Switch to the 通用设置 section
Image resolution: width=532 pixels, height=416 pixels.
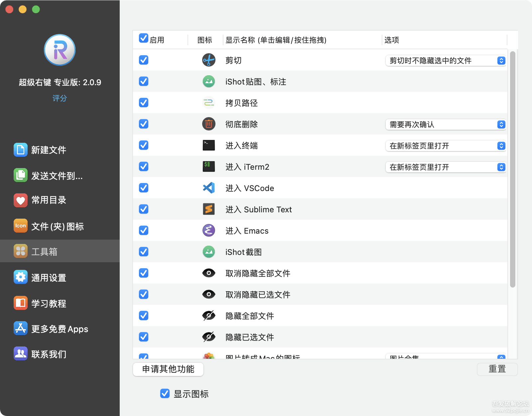coord(49,277)
